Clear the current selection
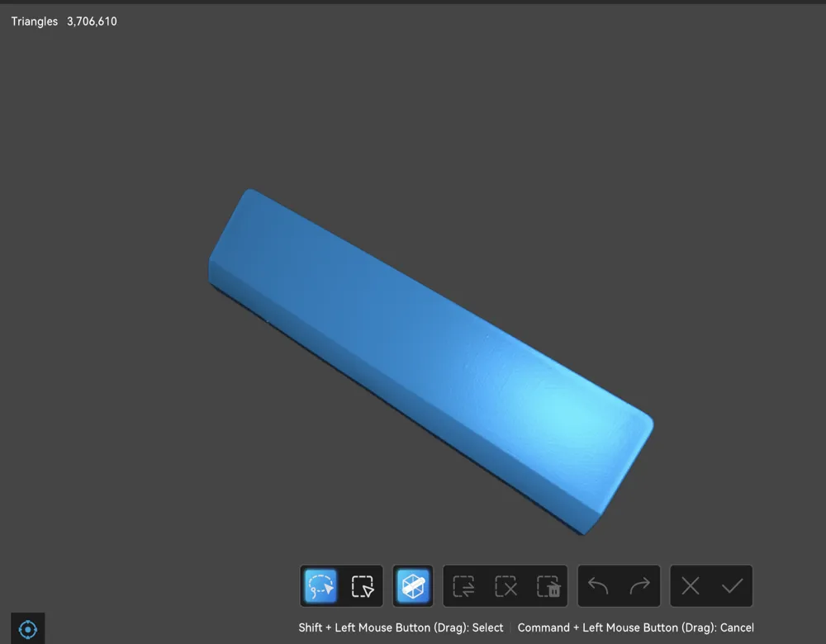This screenshot has height=644, width=826. coord(506,585)
